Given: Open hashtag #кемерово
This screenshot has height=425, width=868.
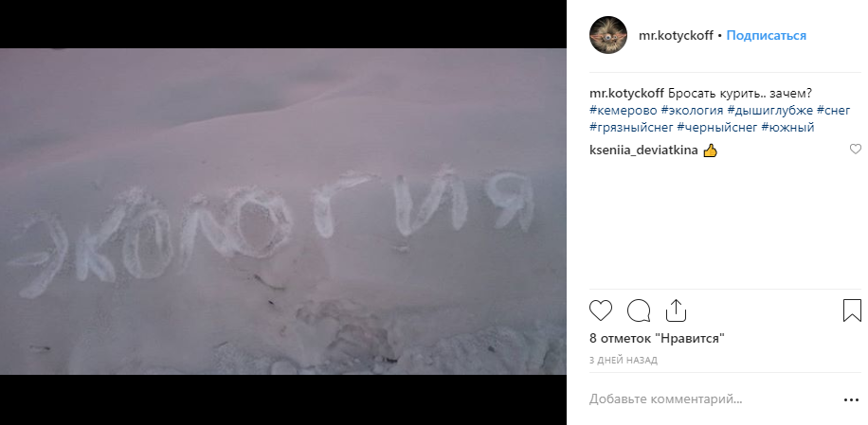Looking at the screenshot, I should pos(624,111).
